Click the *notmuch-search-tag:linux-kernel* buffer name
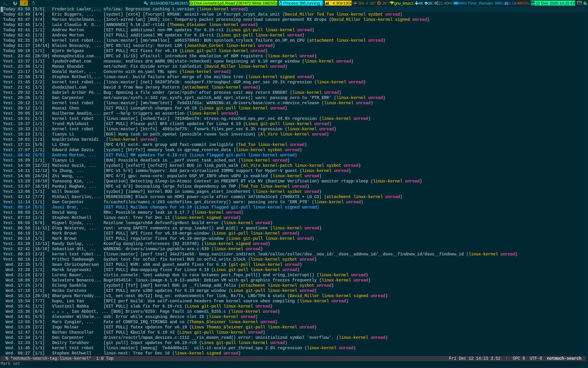Screen dimensions: 588x368 coord(50,359)
